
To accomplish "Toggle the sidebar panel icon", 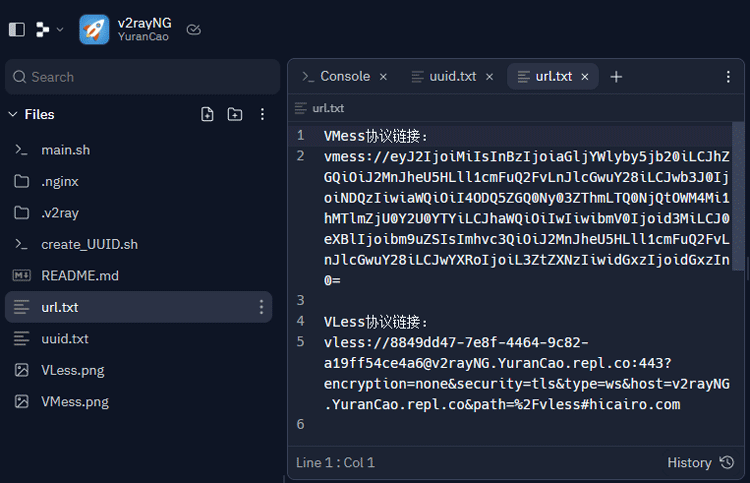I will (17, 30).
